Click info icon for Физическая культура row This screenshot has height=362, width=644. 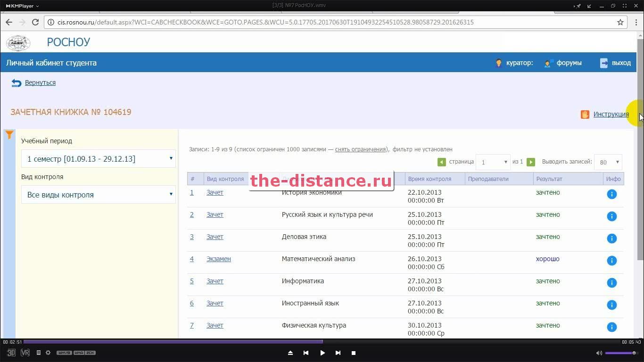[x=612, y=327]
